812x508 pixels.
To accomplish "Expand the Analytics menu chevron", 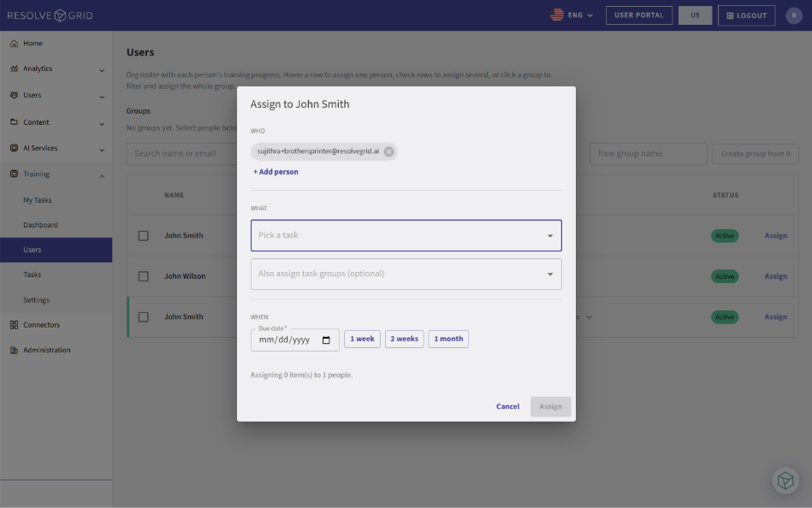I will (102, 70).
